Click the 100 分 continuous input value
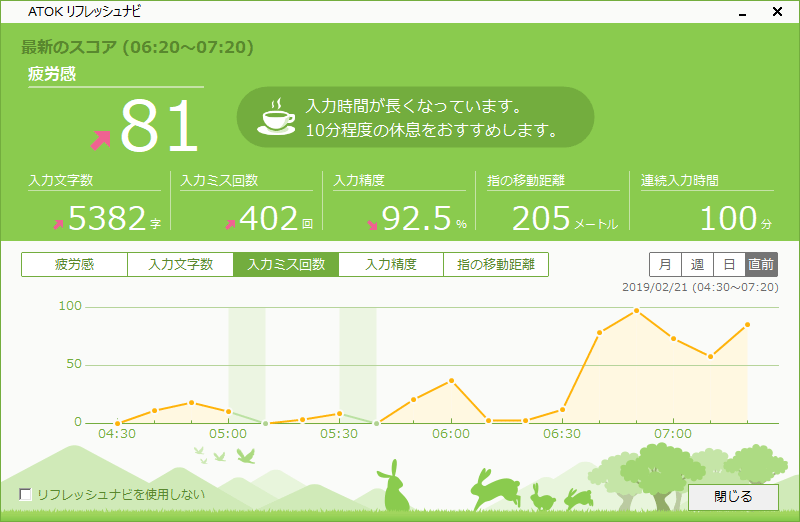The width and height of the screenshot is (800, 522). click(x=736, y=218)
